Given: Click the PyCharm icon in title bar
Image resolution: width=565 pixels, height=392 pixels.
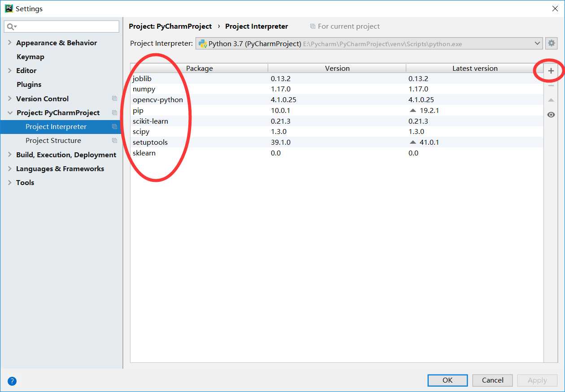Looking at the screenshot, I should tap(9, 9).
